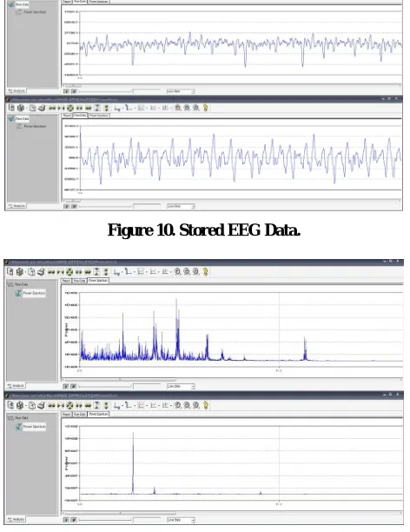
Task: Click the Analysis tab below the single-peak spectrum tree
Action: point(16,520)
